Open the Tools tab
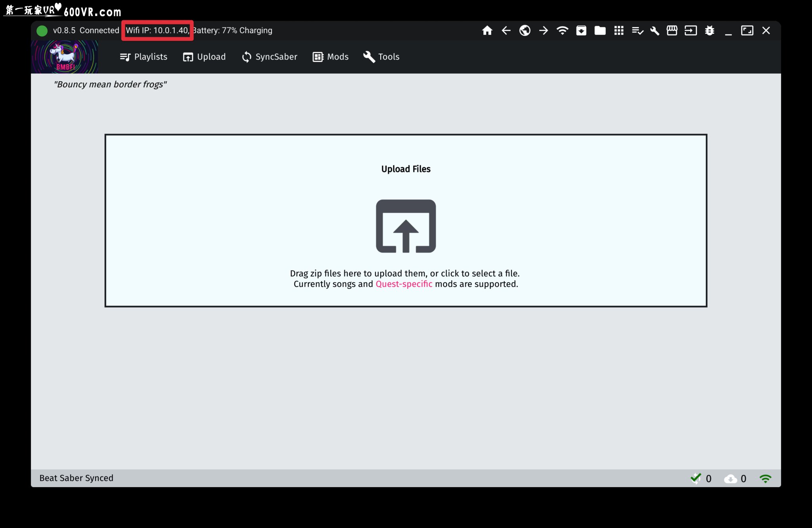812x528 pixels. (381, 57)
